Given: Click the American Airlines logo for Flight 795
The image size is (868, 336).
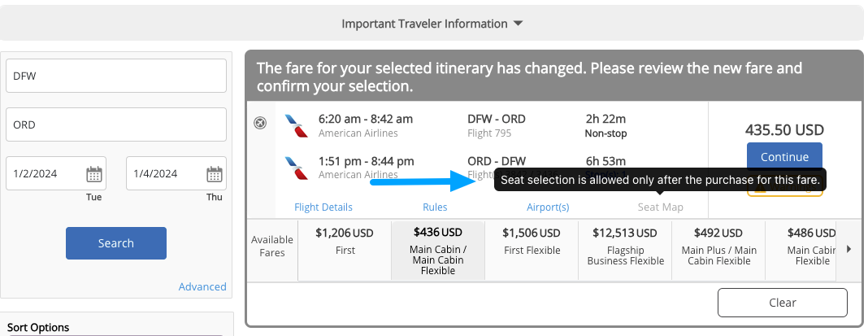Looking at the screenshot, I should pyautogui.click(x=297, y=125).
